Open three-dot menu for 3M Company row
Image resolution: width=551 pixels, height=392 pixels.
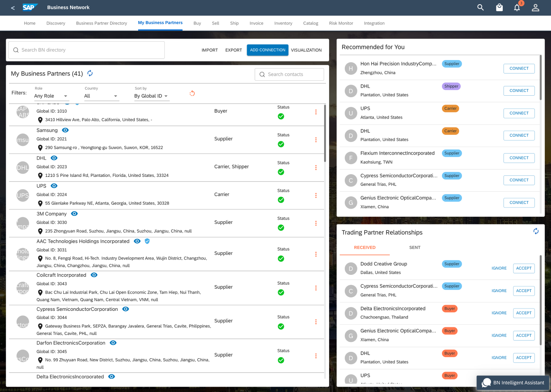[x=316, y=223]
